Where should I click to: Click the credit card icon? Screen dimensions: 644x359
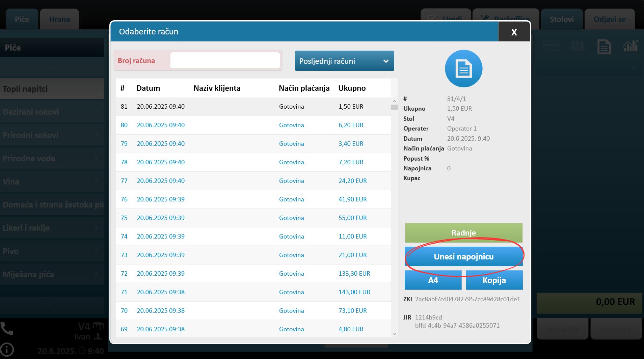550,46
